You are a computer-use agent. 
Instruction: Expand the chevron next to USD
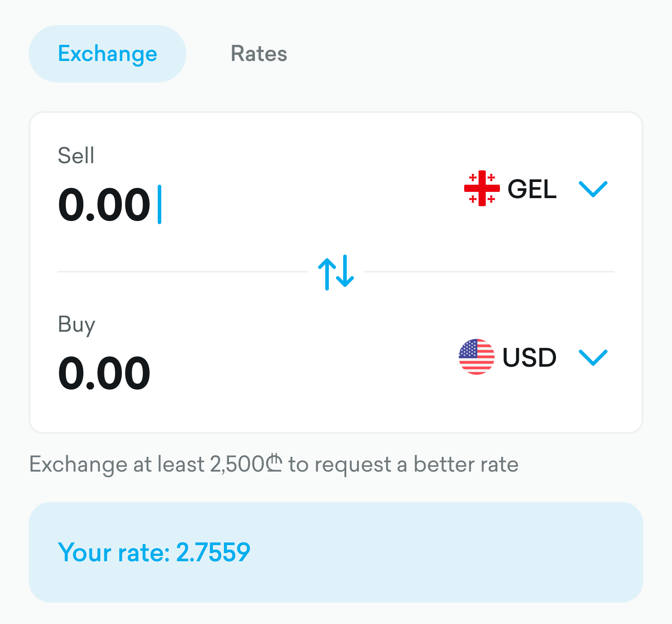(593, 357)
